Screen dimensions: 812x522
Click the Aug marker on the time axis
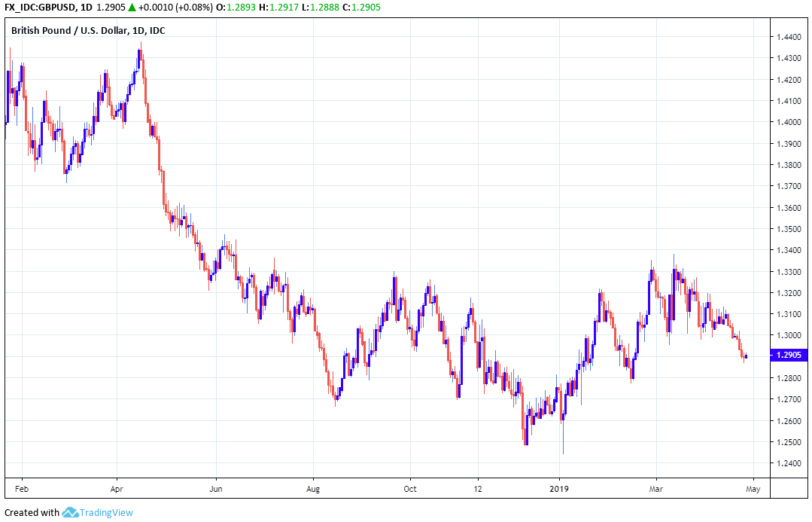click(314, 487)
